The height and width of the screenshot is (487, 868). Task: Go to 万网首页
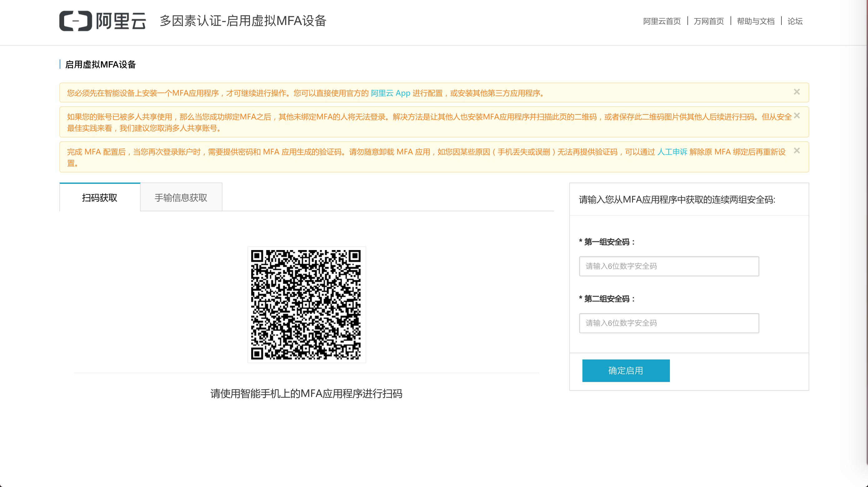pos(709,21)
